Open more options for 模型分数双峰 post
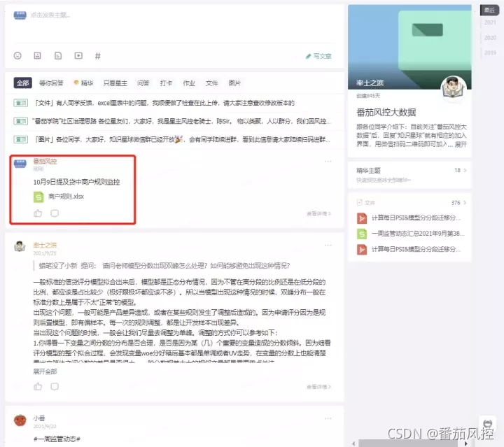 point(328,245)
